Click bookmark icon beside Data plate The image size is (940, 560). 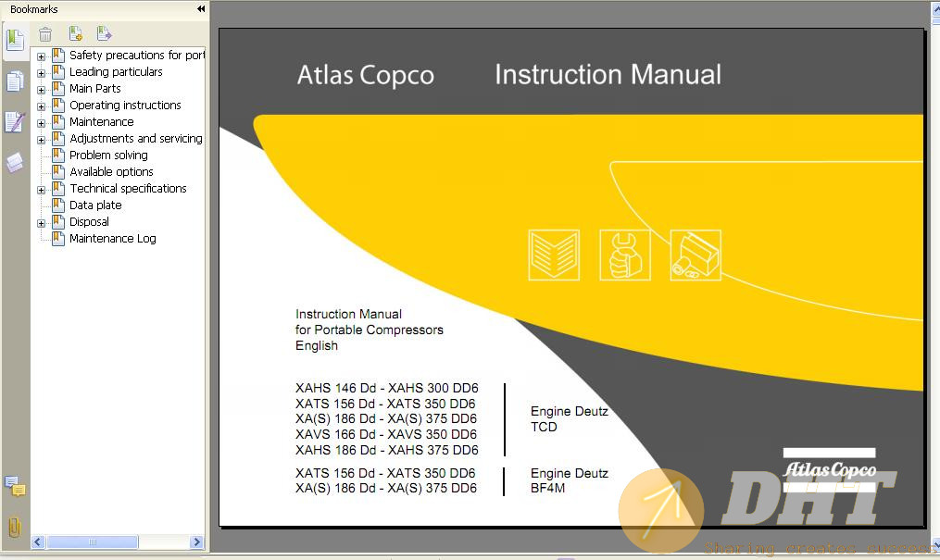coord(58,205)
